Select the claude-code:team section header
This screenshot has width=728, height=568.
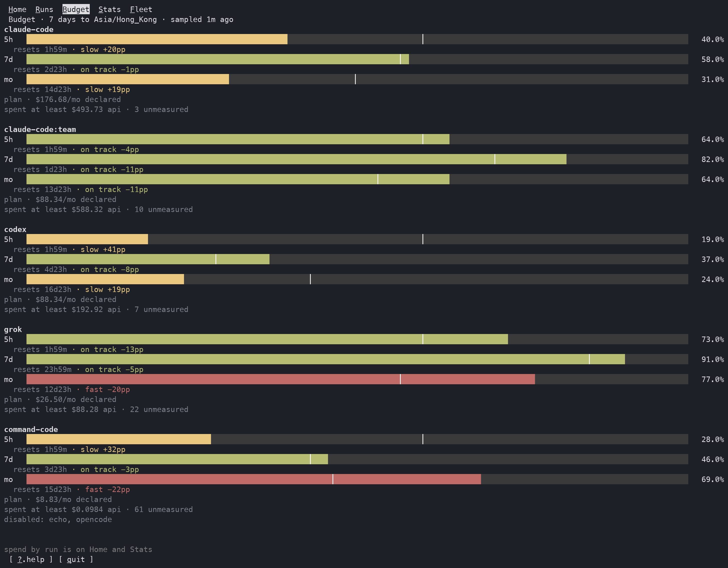[40, 129]
